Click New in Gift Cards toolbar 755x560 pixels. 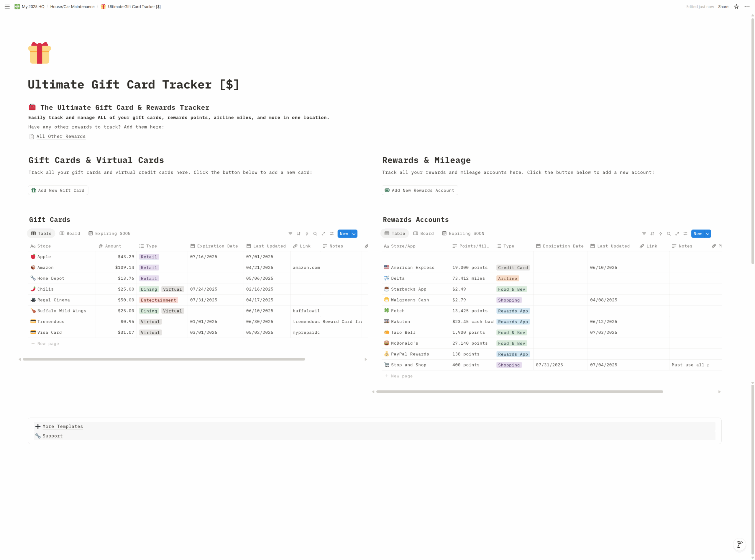pyautogui.click(x=344, y=234)
